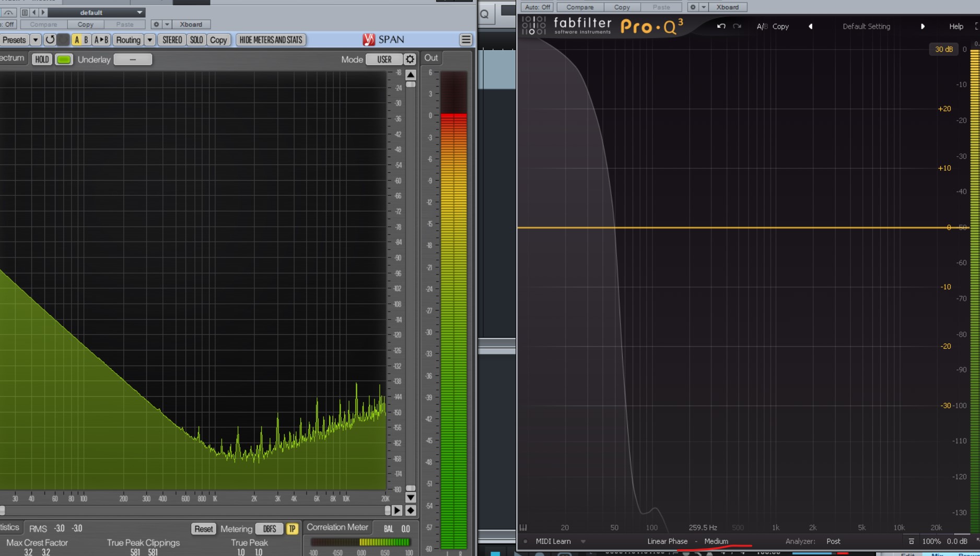Open the Metering DBFS selector
This screenshot has width=980, height=556.
(270, 529)
